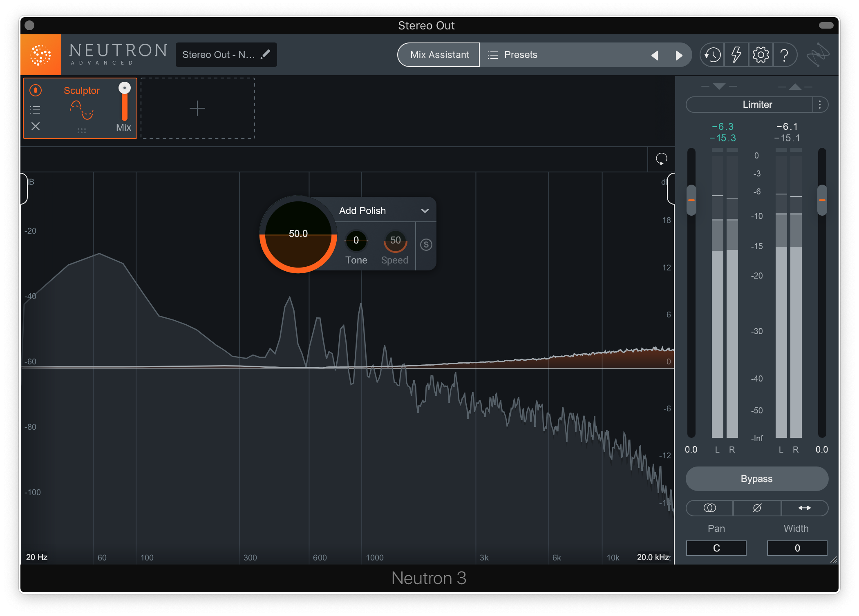Click the iZotope swirl logo at top right

(818, 55)
